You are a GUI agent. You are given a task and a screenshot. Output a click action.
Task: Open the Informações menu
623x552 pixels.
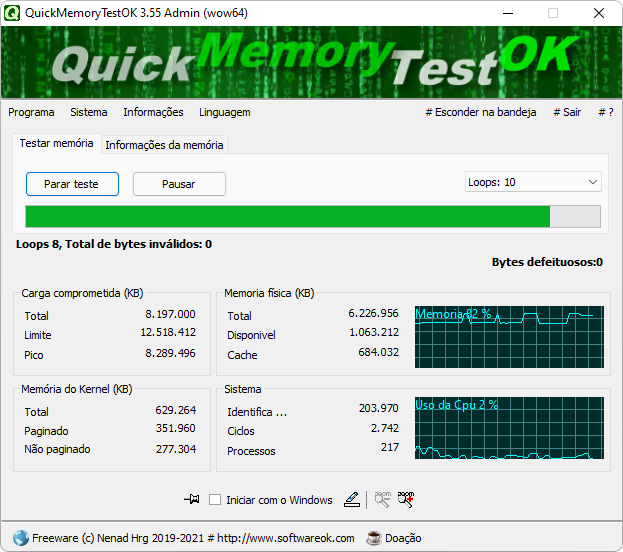pyautogui.click(x=153, y=112)
